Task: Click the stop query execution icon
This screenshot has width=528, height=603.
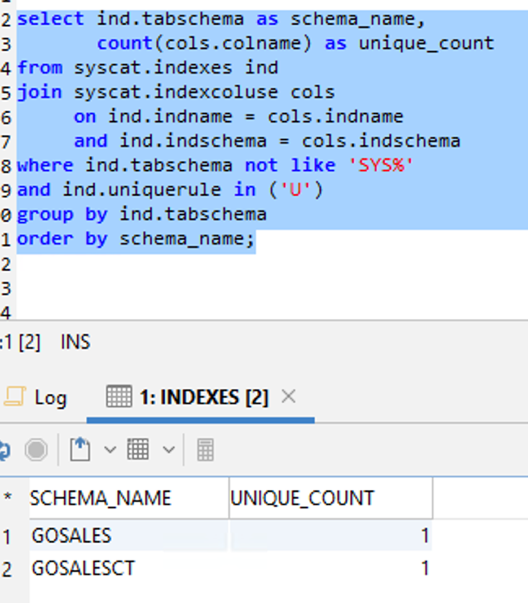Action: point(36,450)
